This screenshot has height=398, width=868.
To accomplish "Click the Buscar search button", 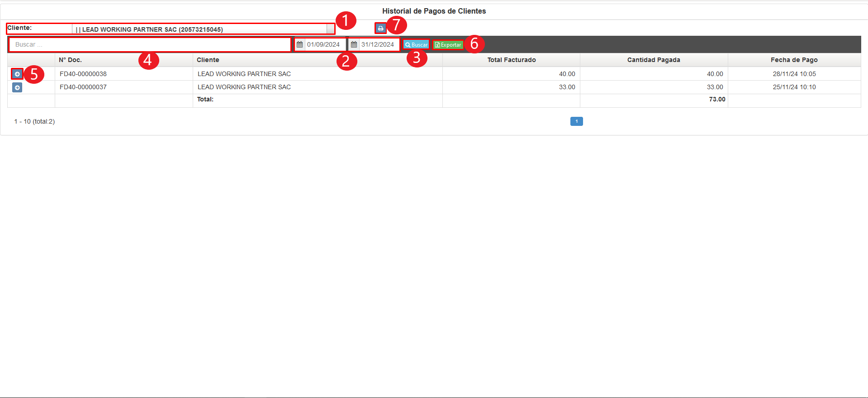I will (x=416, y=45).
